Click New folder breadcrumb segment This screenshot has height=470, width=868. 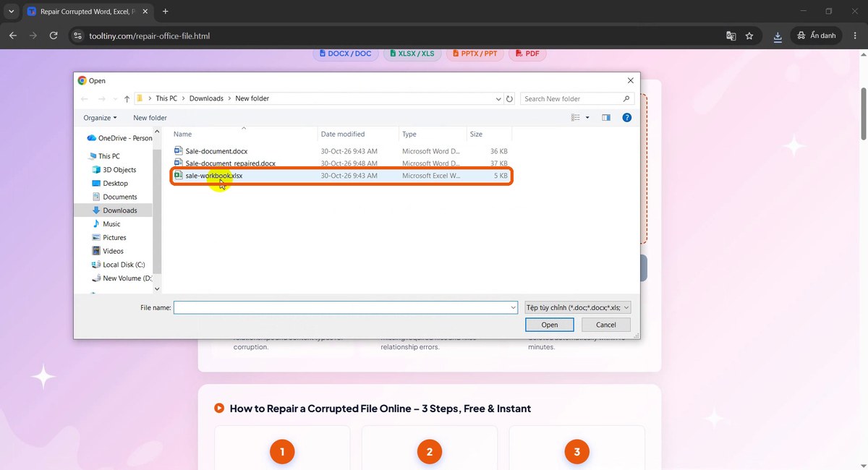(x=252, y=98)
